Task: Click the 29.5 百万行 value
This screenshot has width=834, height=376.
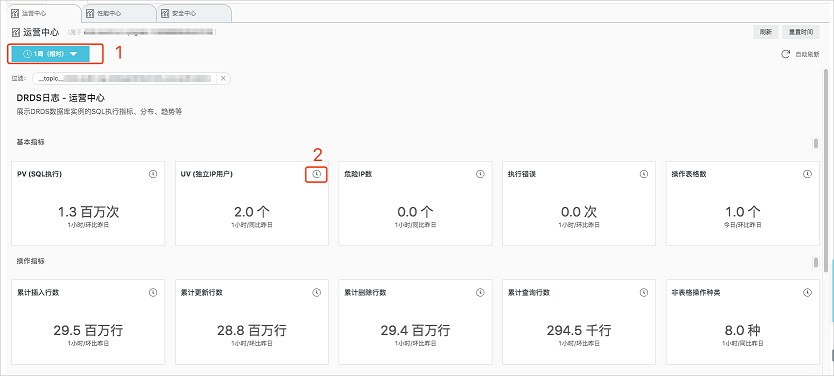Action: click(88, 330)
